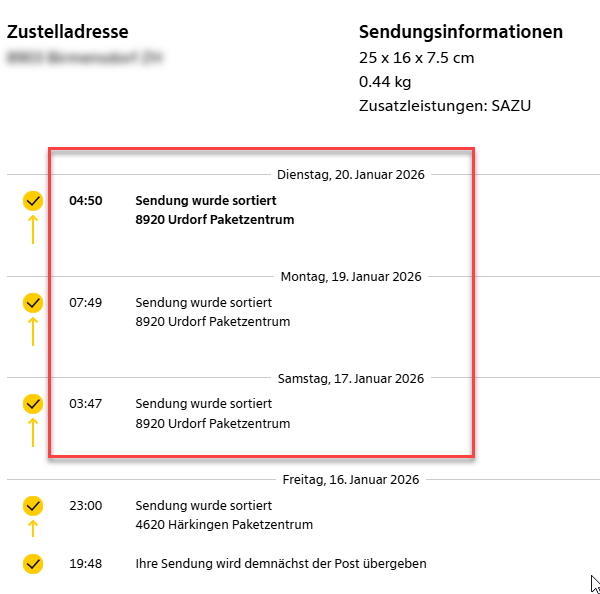Select the Freitag, 16. Januar 2026 date header

pyautogui.click(x=353, y=479)
